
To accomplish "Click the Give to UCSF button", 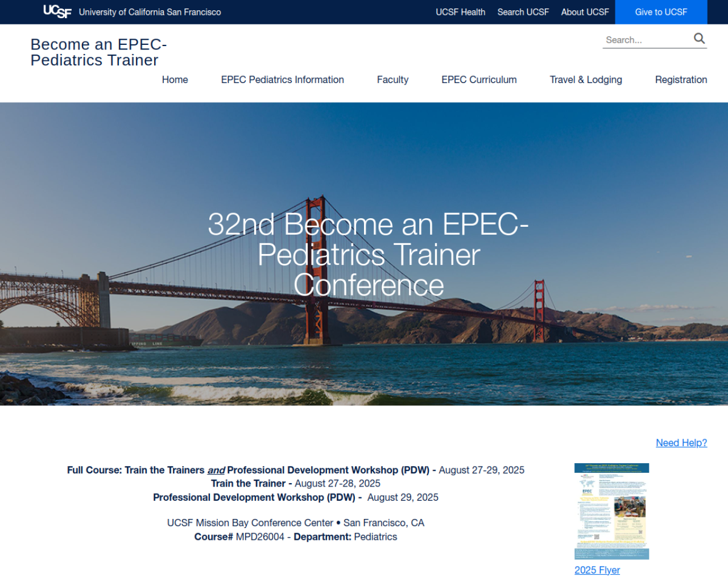I will [x=661, y=12].
